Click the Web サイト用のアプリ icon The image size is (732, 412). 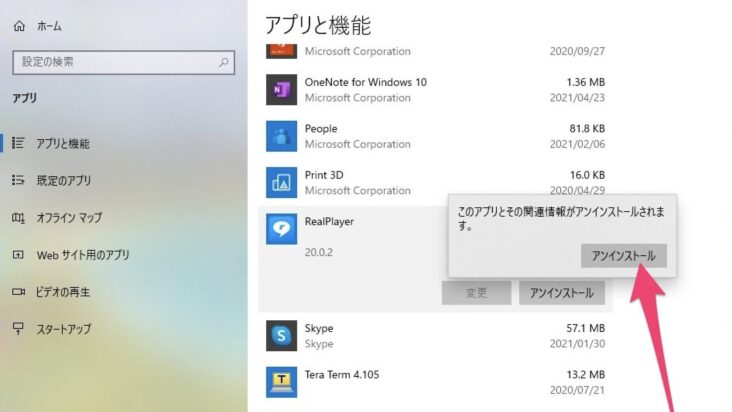pyautogui.click(x=18, y=255)
